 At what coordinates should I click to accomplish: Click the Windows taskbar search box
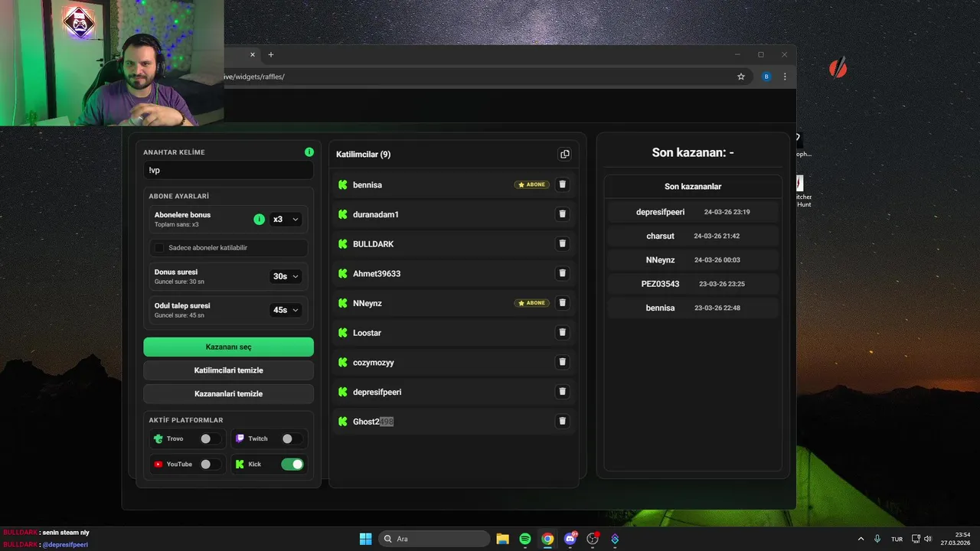[x=435, y=539]
